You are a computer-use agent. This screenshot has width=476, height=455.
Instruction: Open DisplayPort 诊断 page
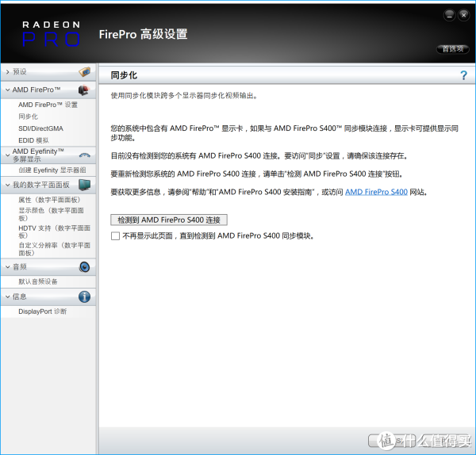(43, 312)
